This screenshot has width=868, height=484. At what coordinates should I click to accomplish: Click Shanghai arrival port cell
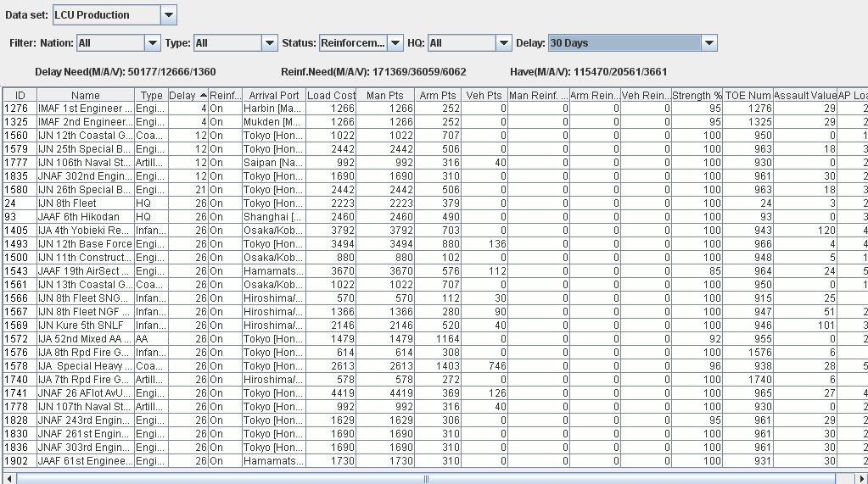(273, 217)
